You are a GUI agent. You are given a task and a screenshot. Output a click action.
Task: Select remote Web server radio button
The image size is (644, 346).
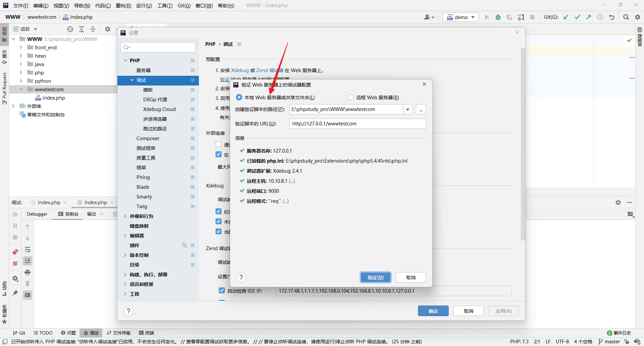tap(351, 97)
